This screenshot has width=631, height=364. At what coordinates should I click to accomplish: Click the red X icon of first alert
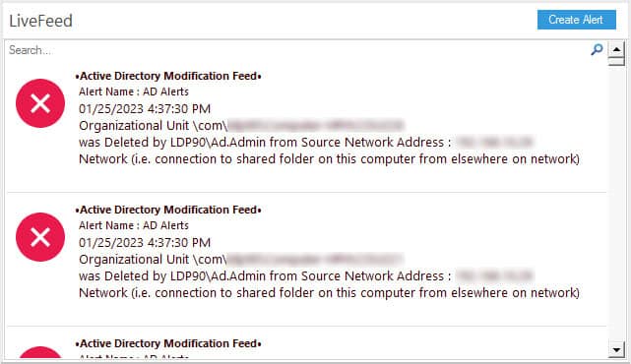[x=40, y=103]
